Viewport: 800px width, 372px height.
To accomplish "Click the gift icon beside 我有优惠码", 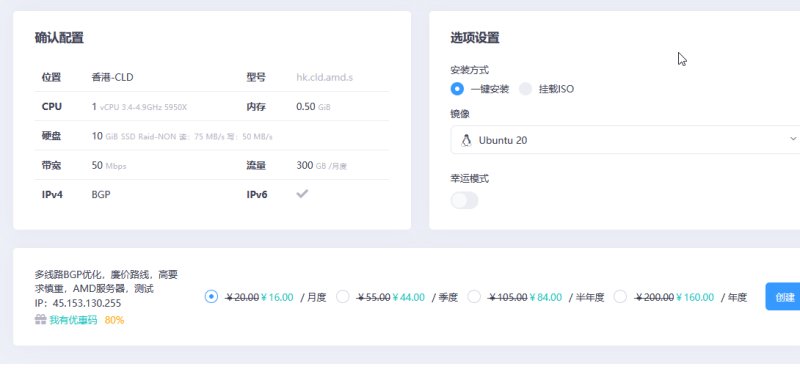I will pyautogui.click(x=41, y=319).
